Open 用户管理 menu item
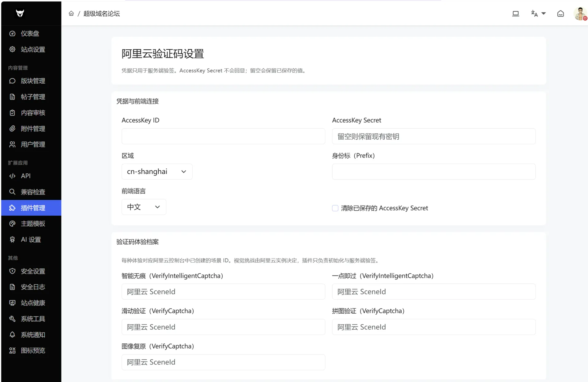 click(31, 144)
